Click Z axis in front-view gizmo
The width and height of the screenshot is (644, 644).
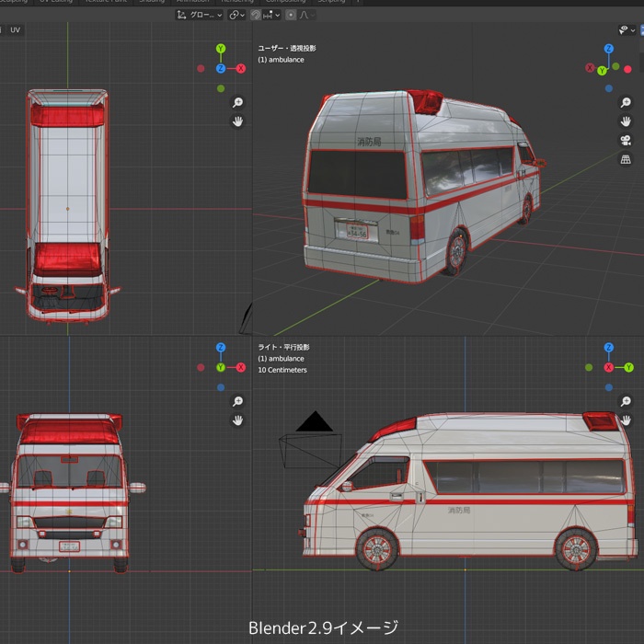221,348
